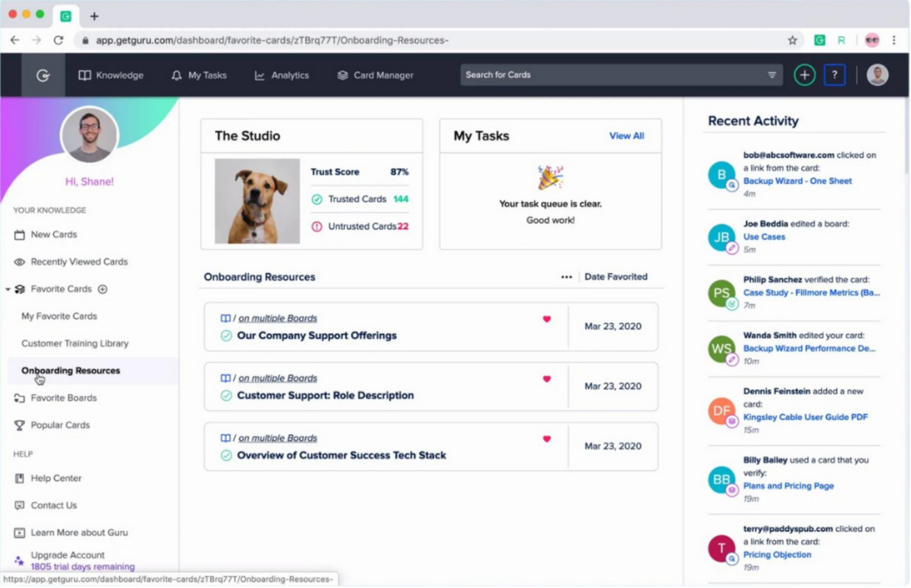Switch to the Guru browser tab
This screenshot has width=911, height=588.
(x=65, y=16)
